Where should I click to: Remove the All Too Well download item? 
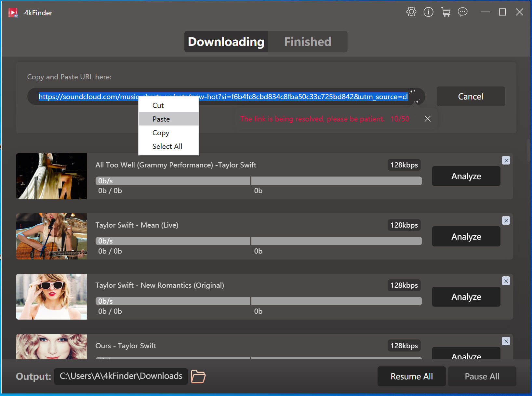506,160
